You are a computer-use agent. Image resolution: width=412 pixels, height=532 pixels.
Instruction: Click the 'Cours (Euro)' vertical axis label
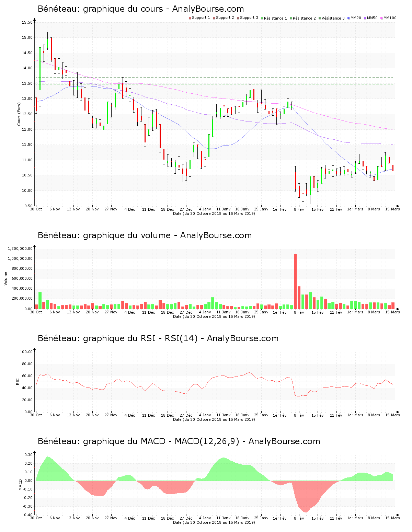click(19, 114)
